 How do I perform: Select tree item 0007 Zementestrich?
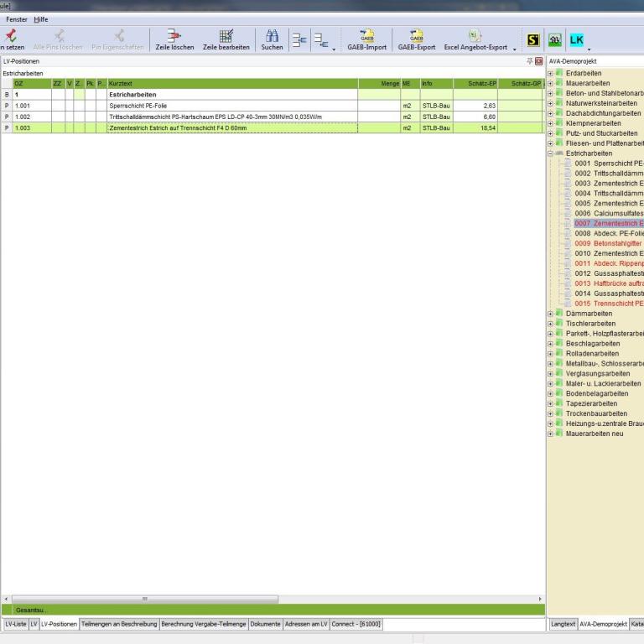click(x=609, y=223)
